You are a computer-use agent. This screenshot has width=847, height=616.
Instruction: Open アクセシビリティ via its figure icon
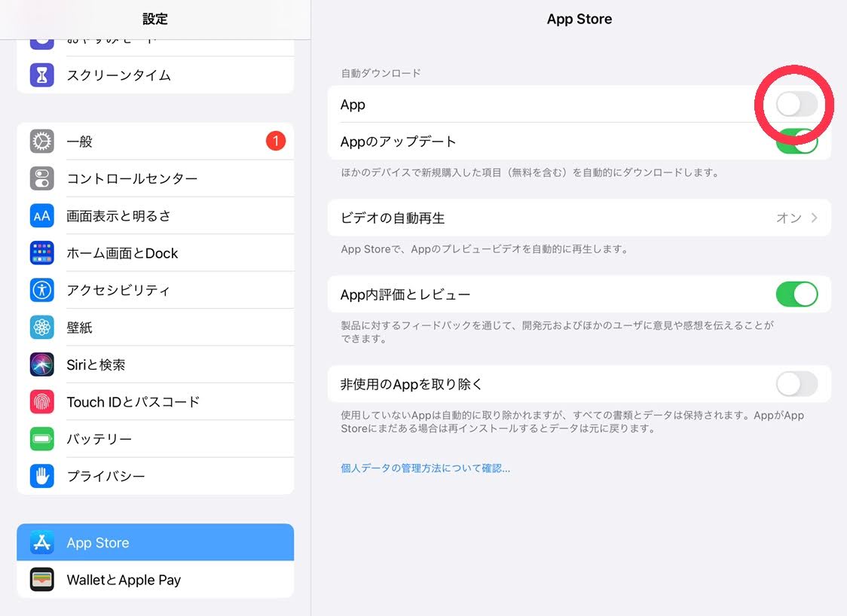(41, 291)
